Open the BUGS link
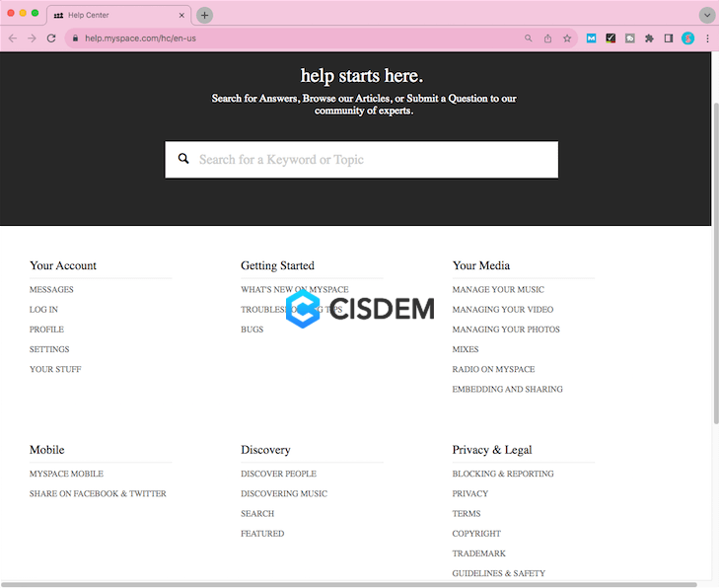 pos(252,330)
